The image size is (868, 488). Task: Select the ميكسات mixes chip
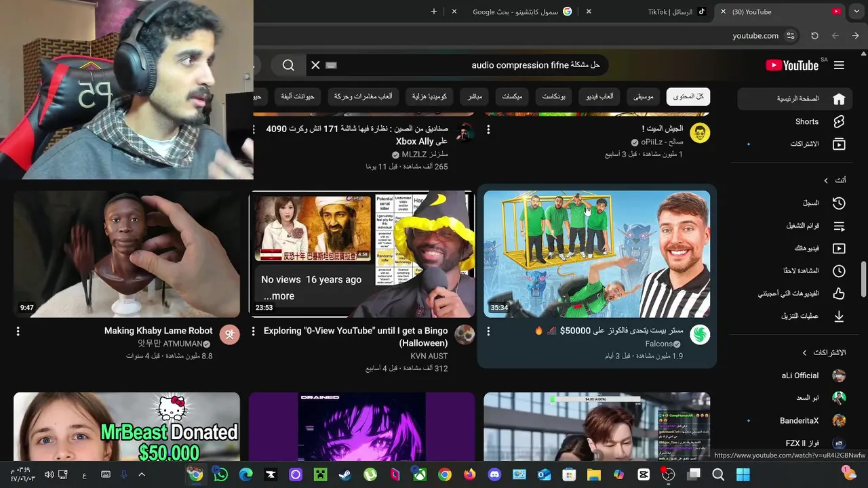512,97
